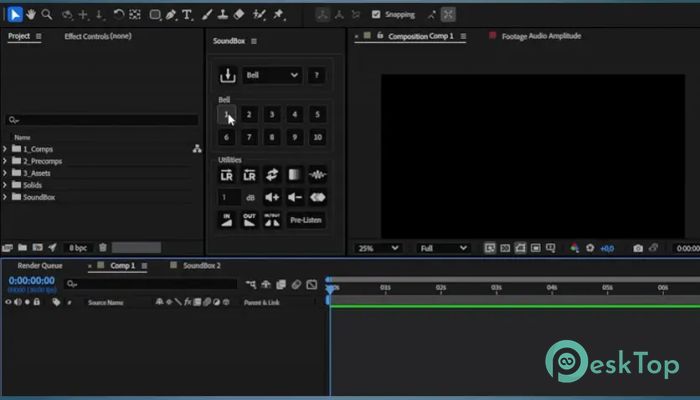
Task: Click the fade OUT ramp icon
Action: 249,220
